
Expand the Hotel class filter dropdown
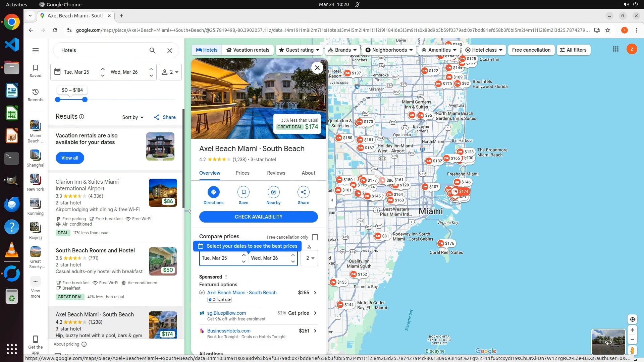click(x=484, y=50)
